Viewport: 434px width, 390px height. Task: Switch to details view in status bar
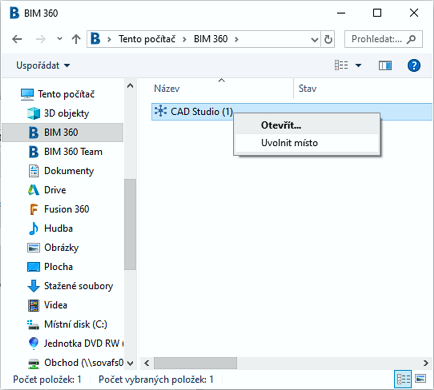click(403, 379)
